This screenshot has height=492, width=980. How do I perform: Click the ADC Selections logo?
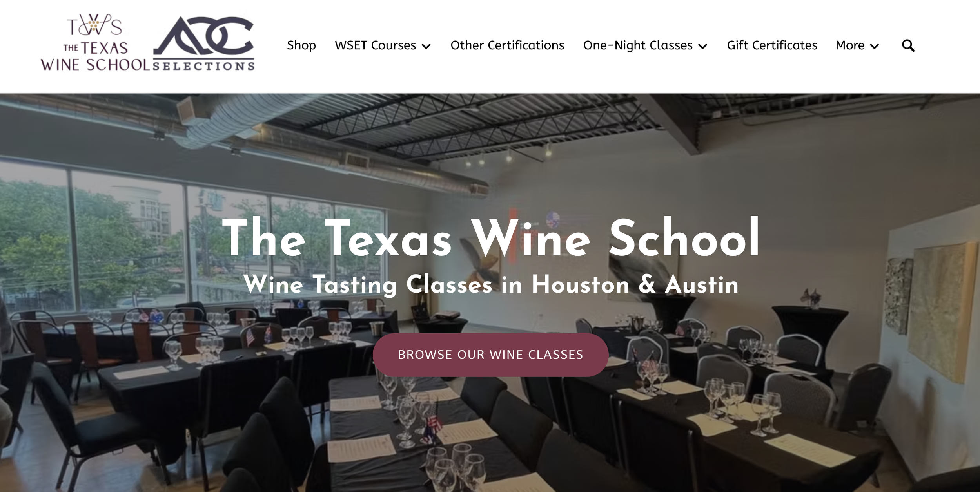click(204, 43)
